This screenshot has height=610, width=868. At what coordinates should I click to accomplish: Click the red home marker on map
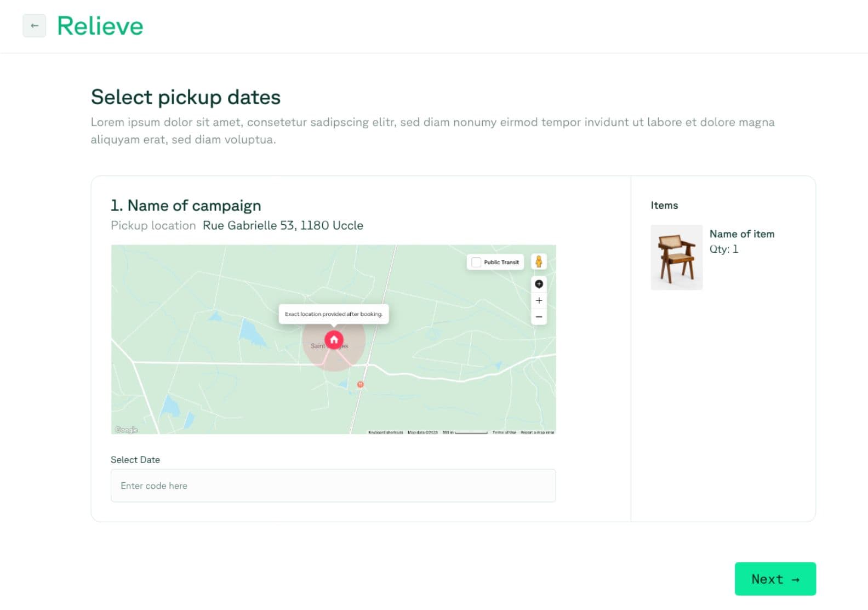(x=334, y=340)
